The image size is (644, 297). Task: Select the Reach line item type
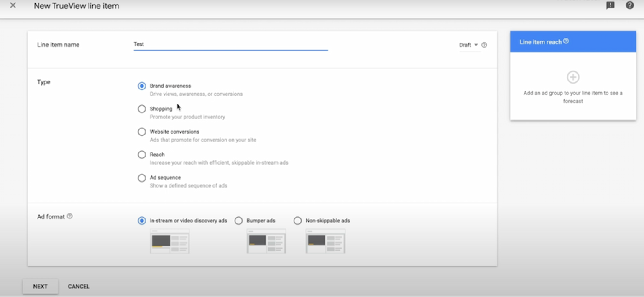(142, 155)
